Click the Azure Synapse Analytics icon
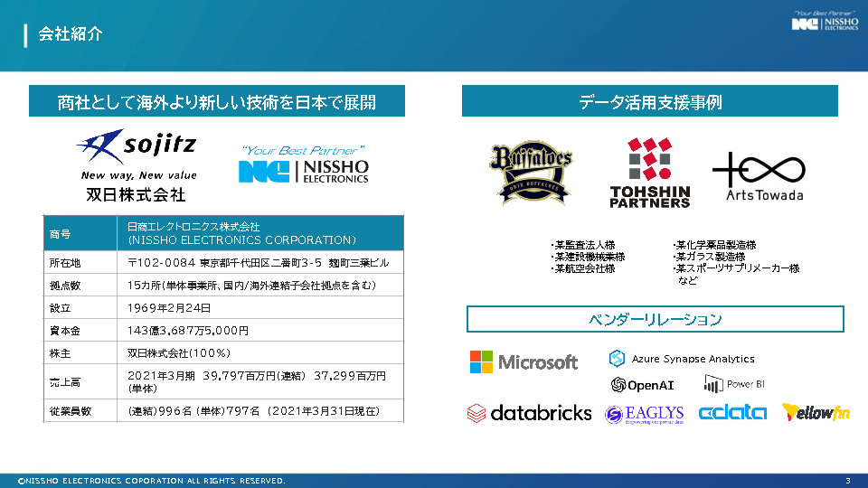This screenshot has width=868, height=488. coord(618,359)
